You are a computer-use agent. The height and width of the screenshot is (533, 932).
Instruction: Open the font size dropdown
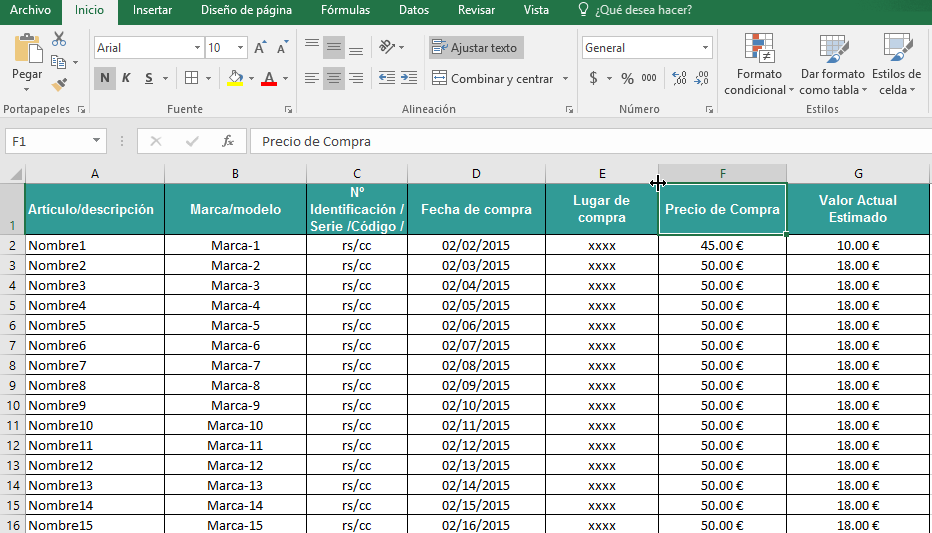click(x=240, y=48)
